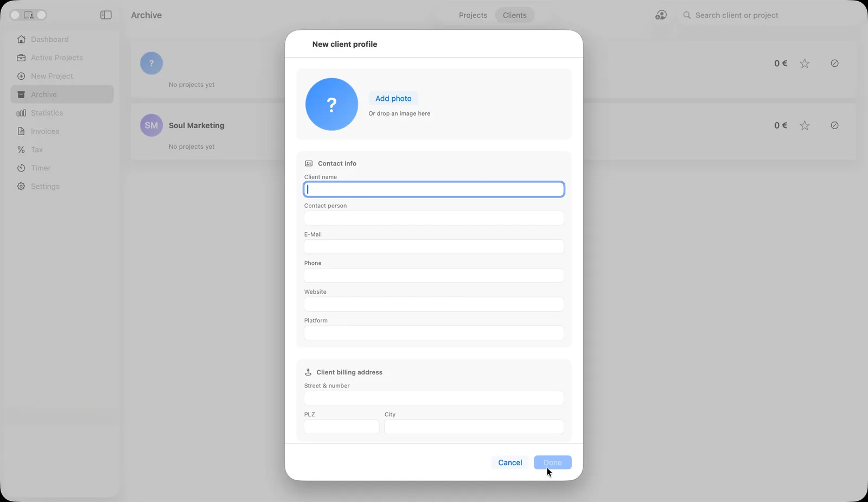This screenshot has width=868, height=502.
Task: Click the PLZ input field
Action: (x=341, y=427)
